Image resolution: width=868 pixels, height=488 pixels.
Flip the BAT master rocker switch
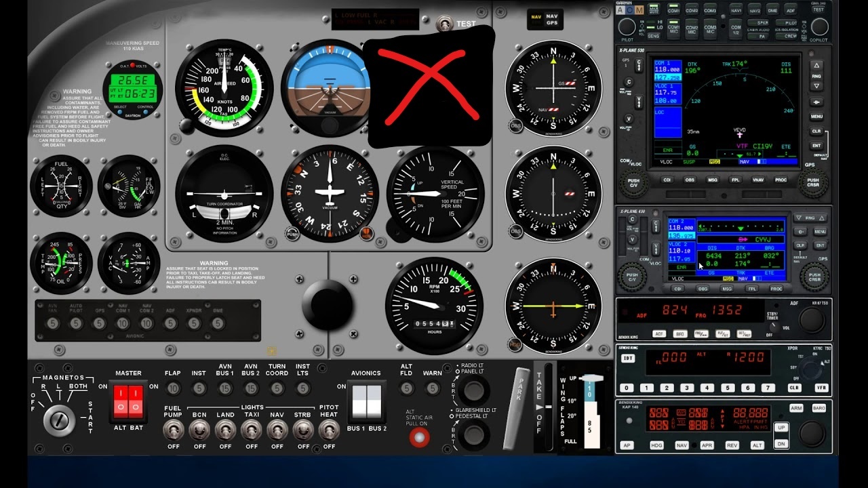click(x=136, y=401)
